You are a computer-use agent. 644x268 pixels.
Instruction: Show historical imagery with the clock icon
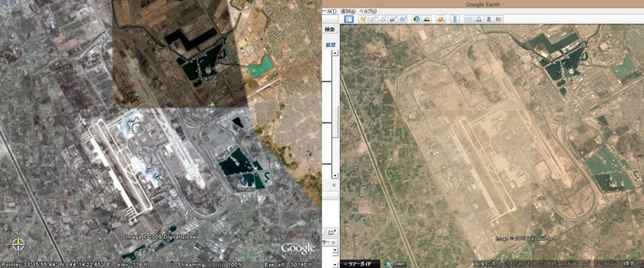pos(416,19)
